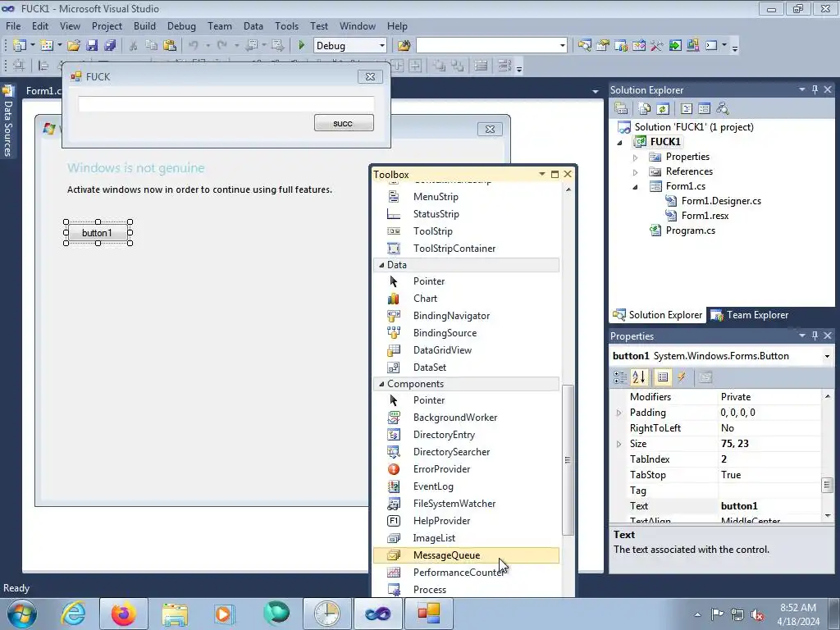Open the Properties object selector dropdown
Image resolution: width=840 pixels, height=630 pixels.
point(827,356)
